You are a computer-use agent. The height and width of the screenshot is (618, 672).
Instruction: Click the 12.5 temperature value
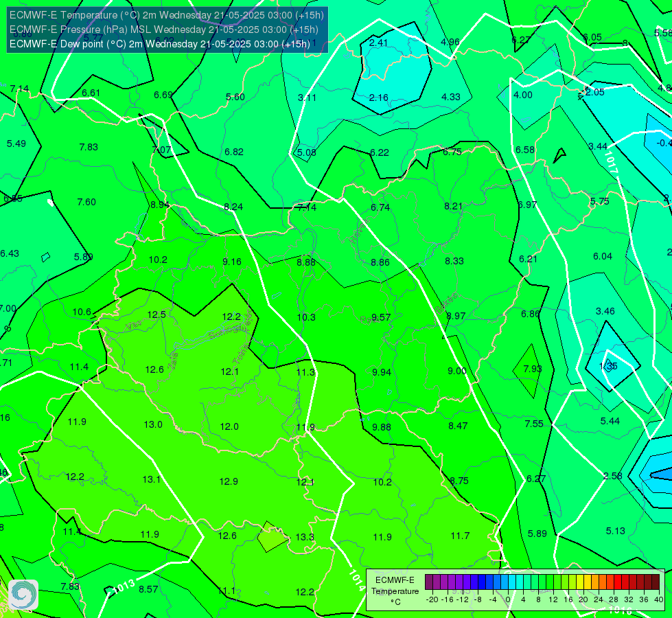click(x=157, y=314)
